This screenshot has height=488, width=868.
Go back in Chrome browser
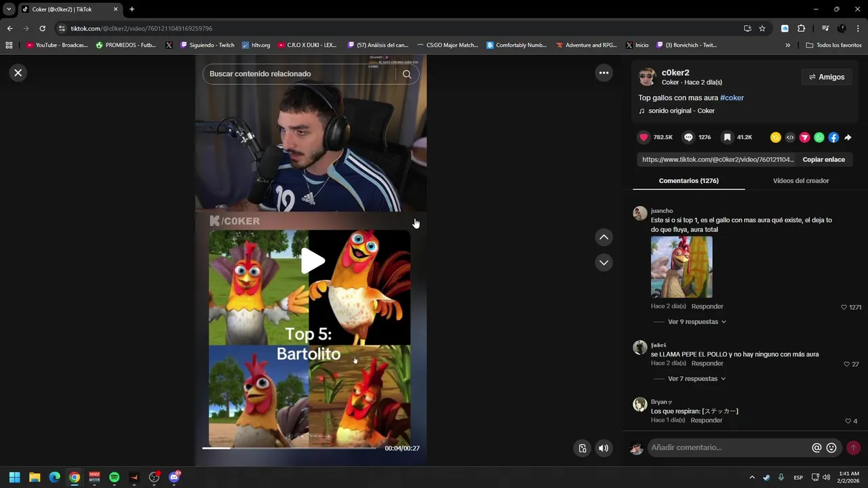click(9, 28)
